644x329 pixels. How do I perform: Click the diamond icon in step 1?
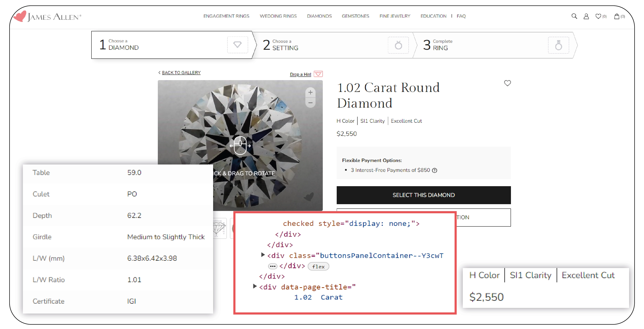237,45
